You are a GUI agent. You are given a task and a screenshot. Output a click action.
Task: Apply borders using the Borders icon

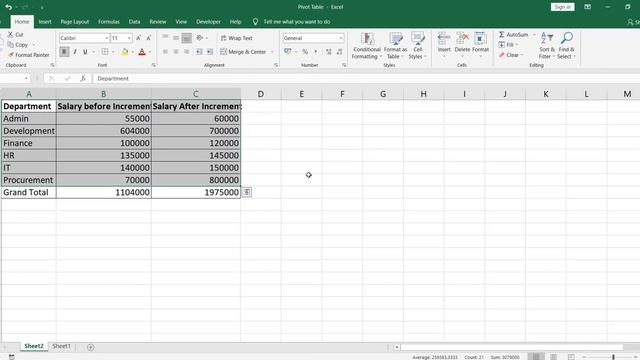click(105, 52)
